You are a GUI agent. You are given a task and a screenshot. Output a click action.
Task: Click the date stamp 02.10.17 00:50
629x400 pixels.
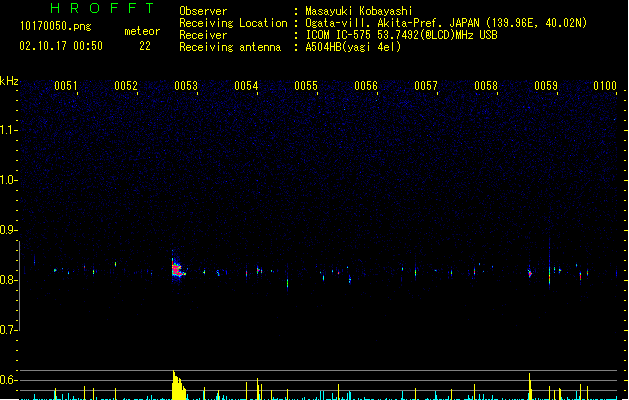(61, 46)
